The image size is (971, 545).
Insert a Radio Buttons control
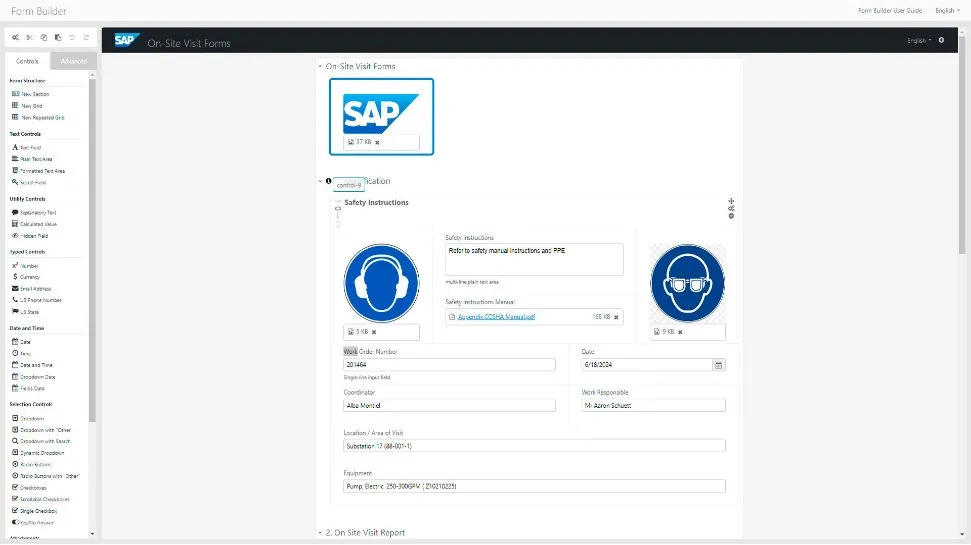(x=36, y=464)
